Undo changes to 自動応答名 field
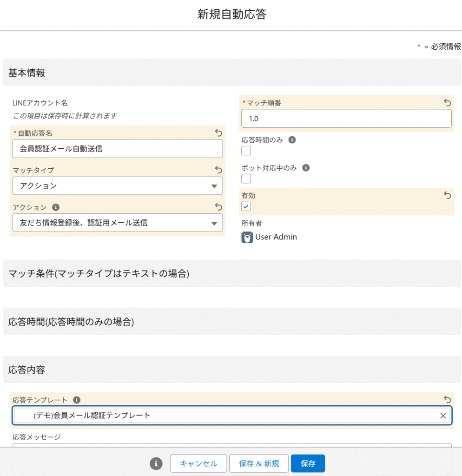Viewport: 462px width, 476px height. (218, 133)
